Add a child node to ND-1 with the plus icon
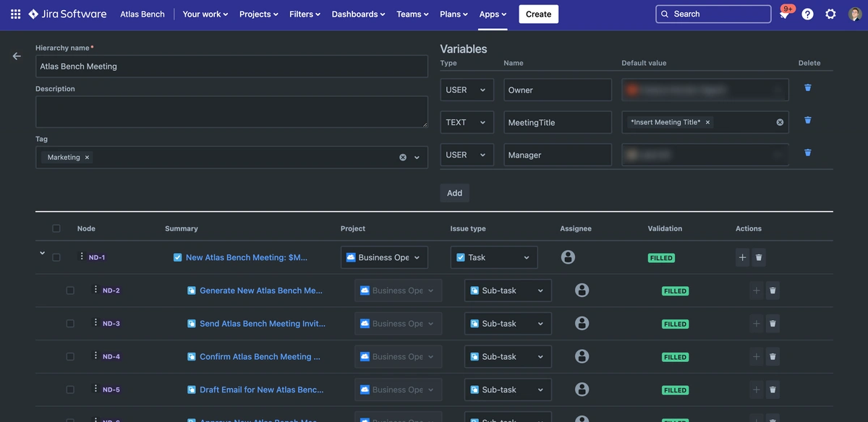Image resolution: width=868 pixels, height=422 pixels. coord(742,257)
